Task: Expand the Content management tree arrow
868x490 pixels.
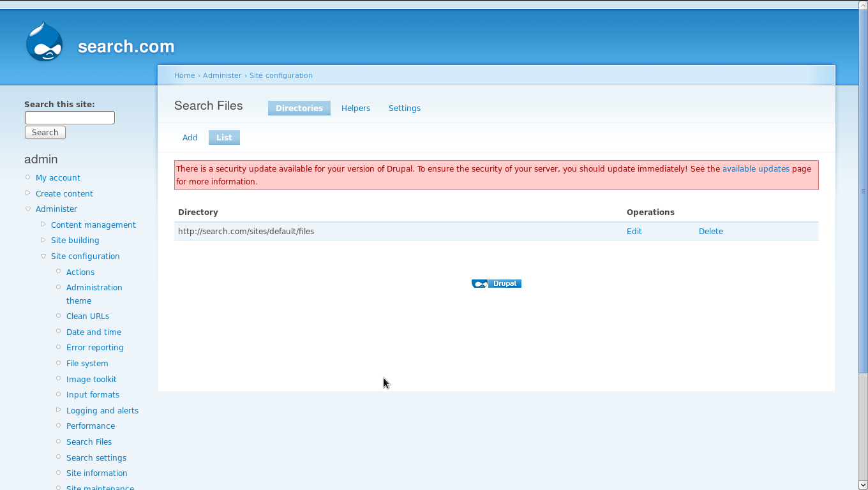Action: (43, 225)
